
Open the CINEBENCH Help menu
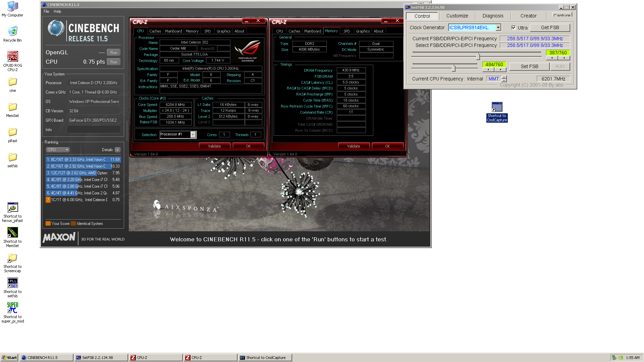point(57,11)
